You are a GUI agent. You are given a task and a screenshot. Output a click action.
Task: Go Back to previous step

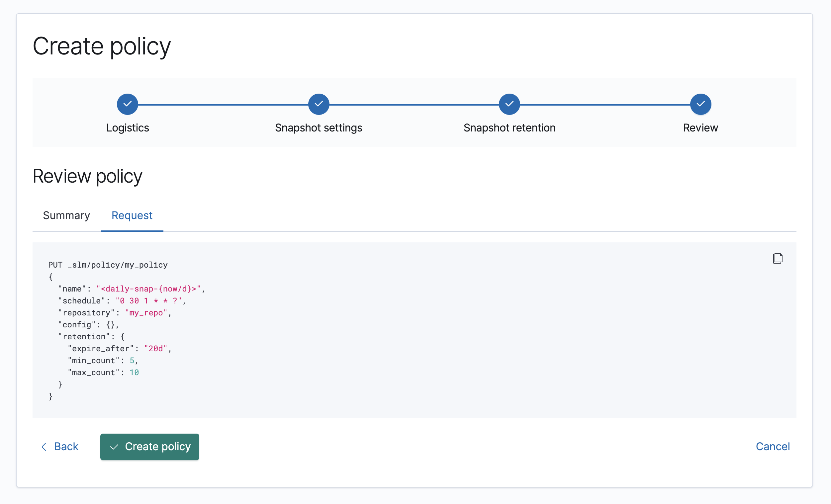pos(66,446)
